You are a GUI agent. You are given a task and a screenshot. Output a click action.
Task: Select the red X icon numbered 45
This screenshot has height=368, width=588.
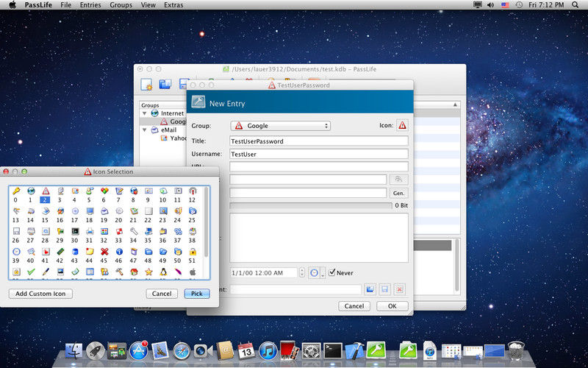104,251
